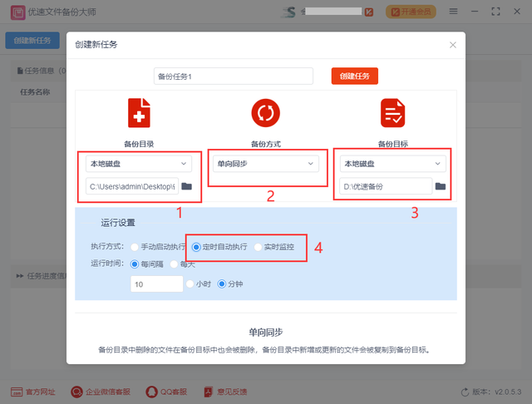Screen dimensions: 532x404
Task: Minimize the application window
Action: tap(475, 12)
